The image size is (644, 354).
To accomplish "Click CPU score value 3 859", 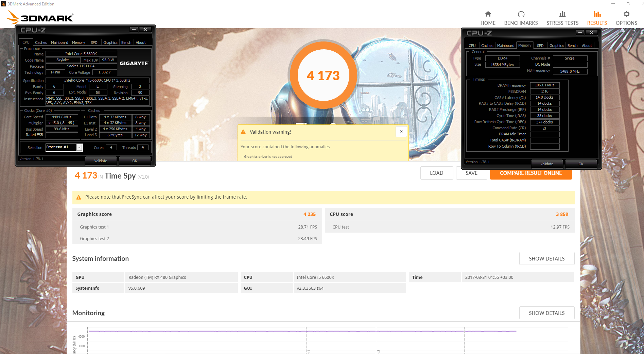I will [562, 214].
